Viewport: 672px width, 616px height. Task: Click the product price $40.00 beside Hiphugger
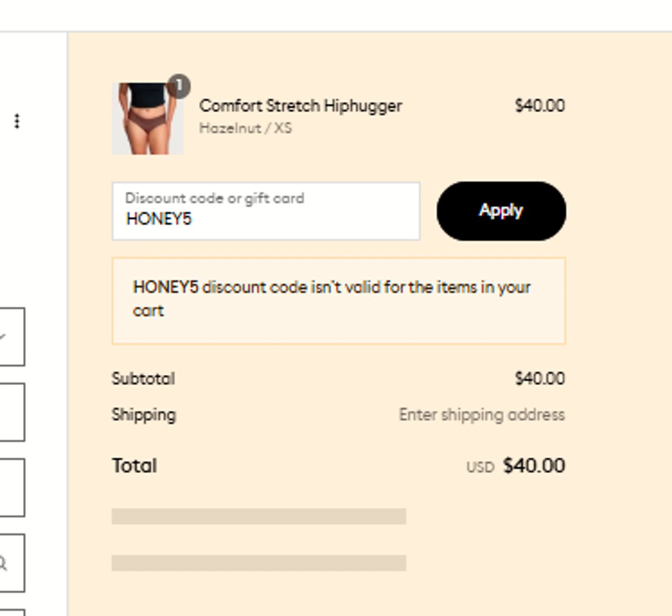[540, 106]
